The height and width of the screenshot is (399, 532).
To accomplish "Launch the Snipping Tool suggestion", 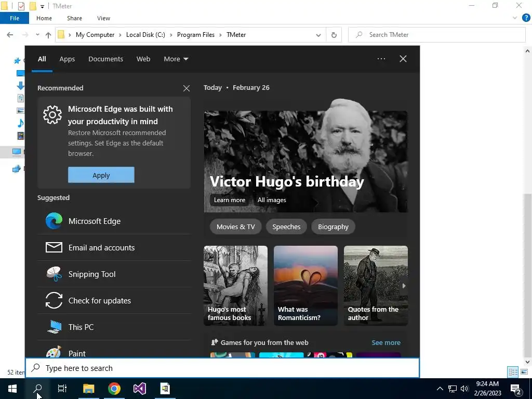I will coord(114,274).
